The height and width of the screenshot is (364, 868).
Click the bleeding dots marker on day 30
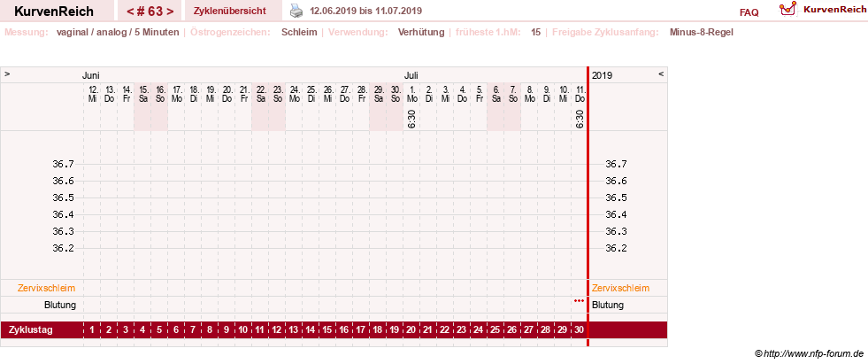(579, 300)
